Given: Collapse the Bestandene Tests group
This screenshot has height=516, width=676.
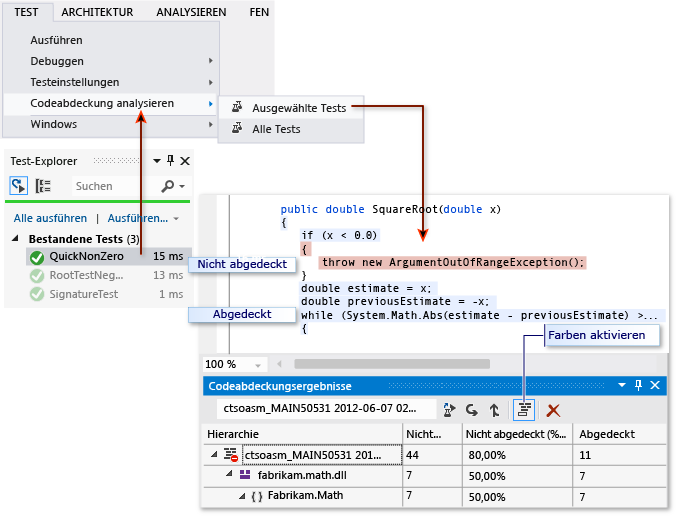Looking at the screenshot, I should coord(16,238).
